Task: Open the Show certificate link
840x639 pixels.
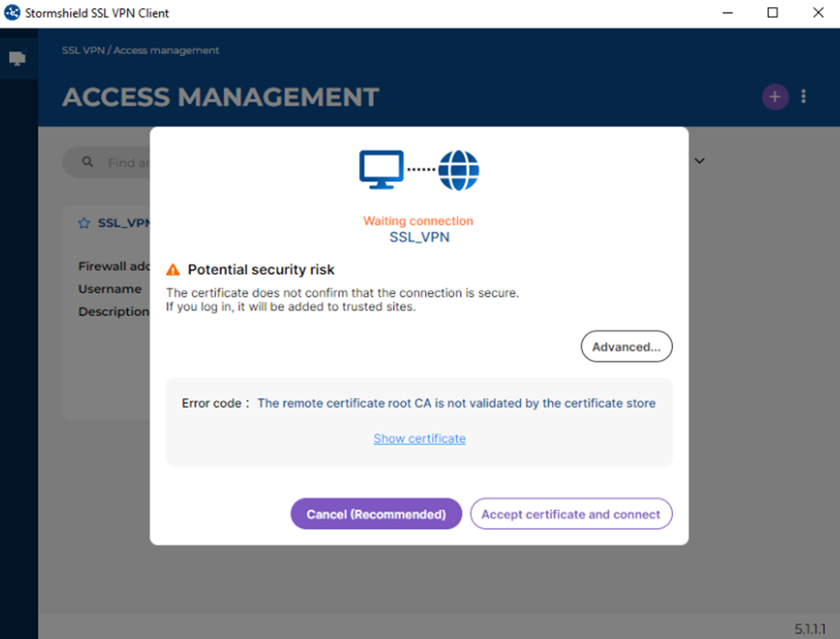Action: click(x=420, y=439)
